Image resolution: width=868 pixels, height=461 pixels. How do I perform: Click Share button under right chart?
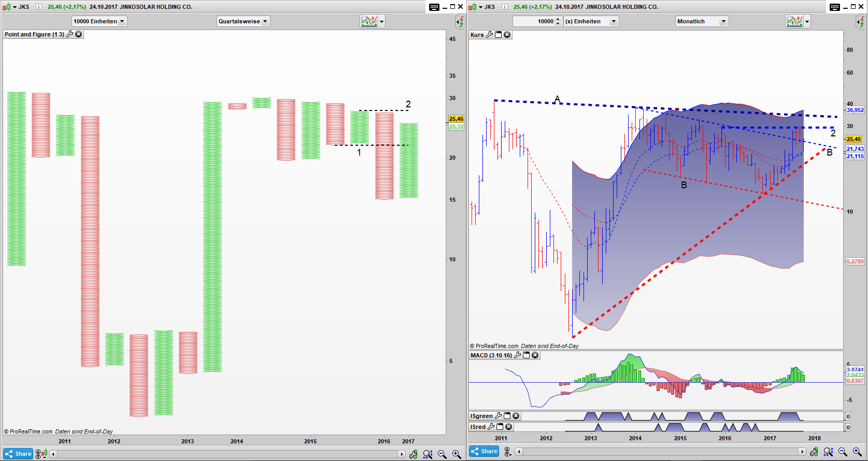[484, 452]
